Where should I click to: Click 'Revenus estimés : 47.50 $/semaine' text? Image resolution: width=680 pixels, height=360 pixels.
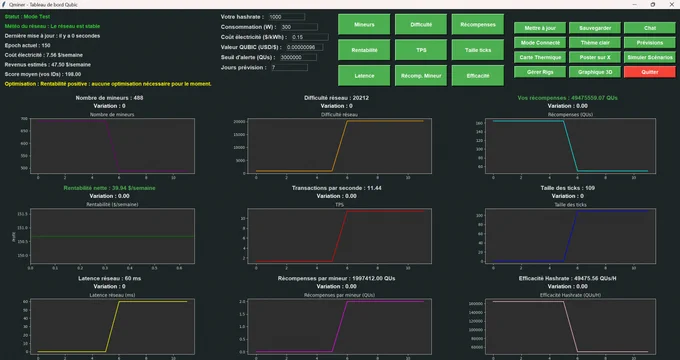click(48, 65)
